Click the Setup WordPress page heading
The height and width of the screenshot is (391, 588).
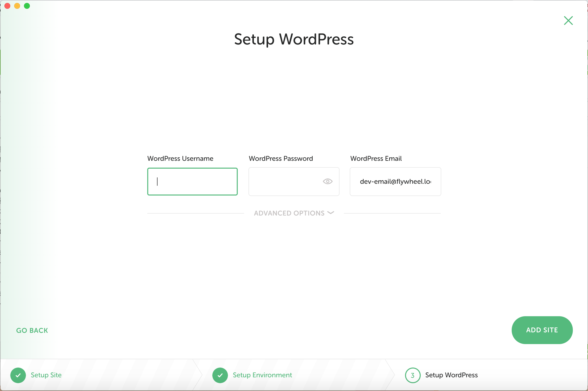(x=294, y=39)
